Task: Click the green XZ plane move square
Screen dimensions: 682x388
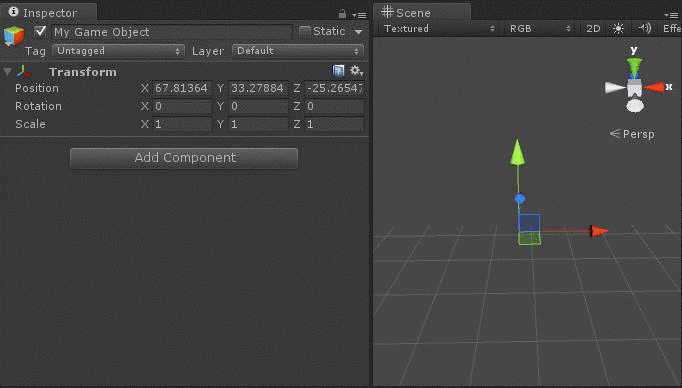Action: point(530,238)
